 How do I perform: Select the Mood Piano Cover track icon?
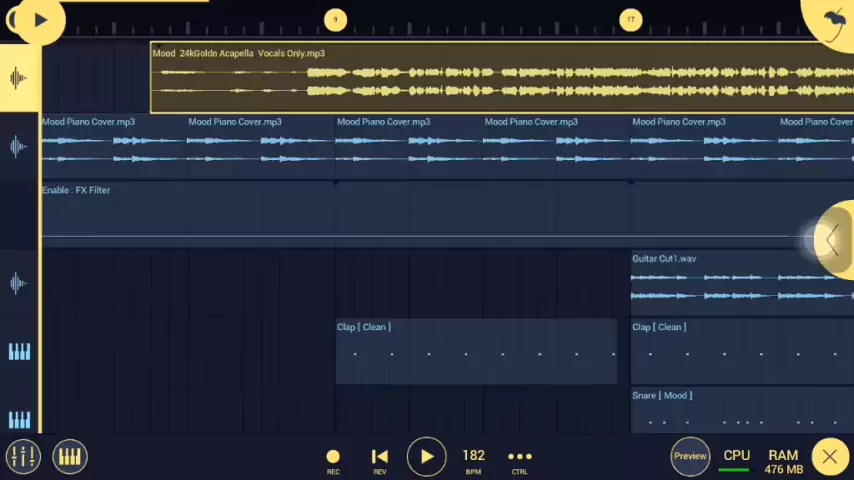pyautogui.click(x=18, y=147)
